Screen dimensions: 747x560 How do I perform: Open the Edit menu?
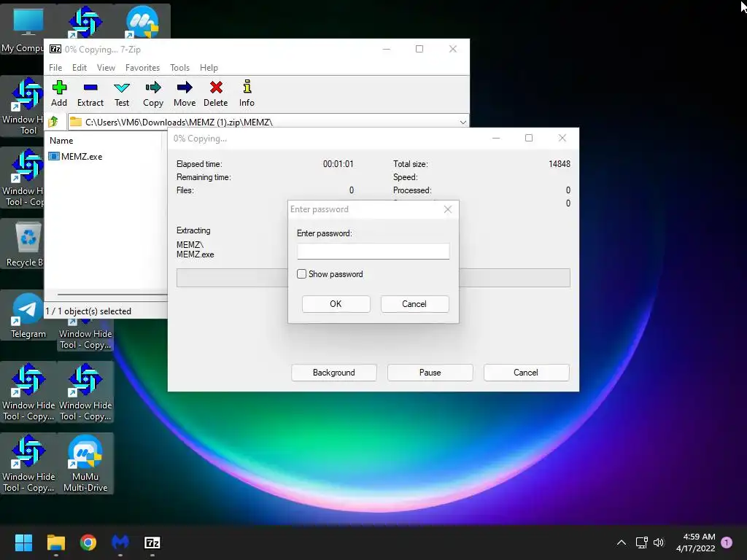(x=79, y=68)
